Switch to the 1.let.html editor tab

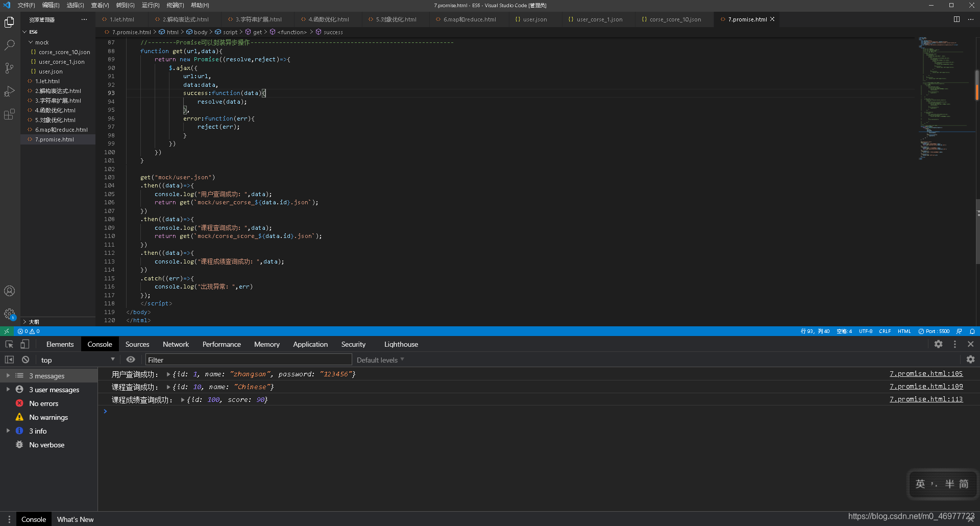pyautogui.click(x=121, y=19)
